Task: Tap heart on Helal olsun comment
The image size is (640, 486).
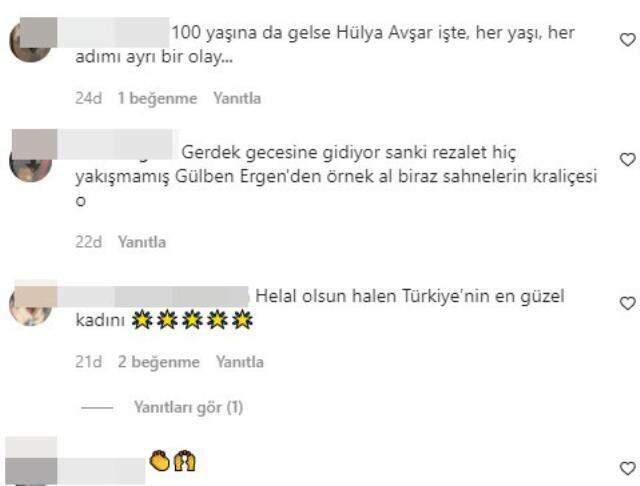Action: 627,303
